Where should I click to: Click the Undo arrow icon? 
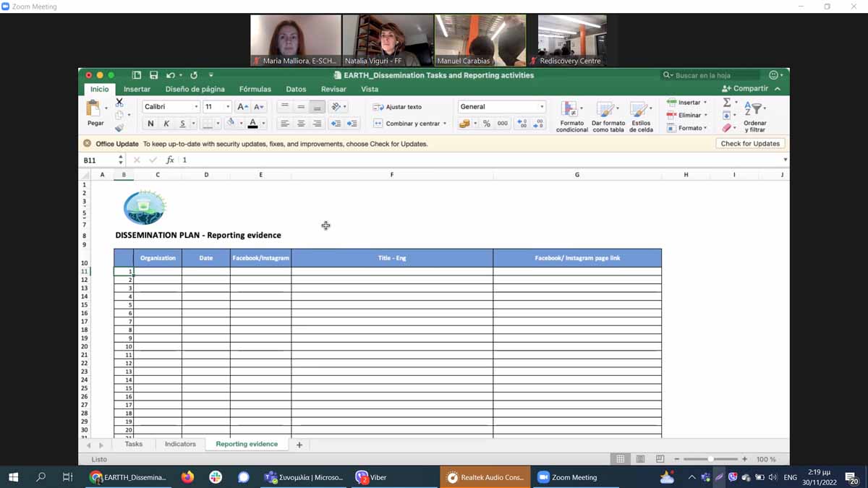[170, 75]
